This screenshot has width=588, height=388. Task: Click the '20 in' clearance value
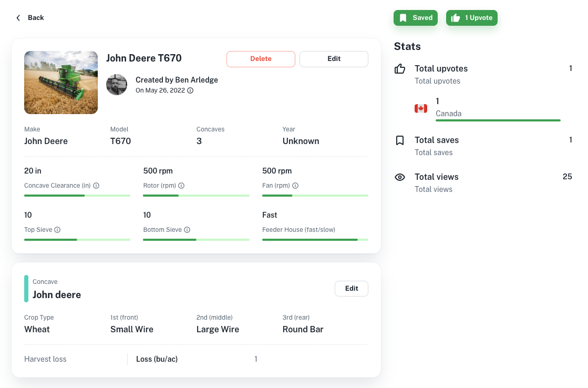(33, 171)
